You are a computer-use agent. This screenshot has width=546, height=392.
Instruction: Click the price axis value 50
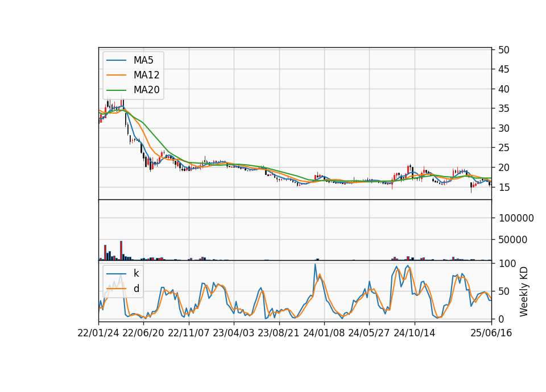(503, 50)
